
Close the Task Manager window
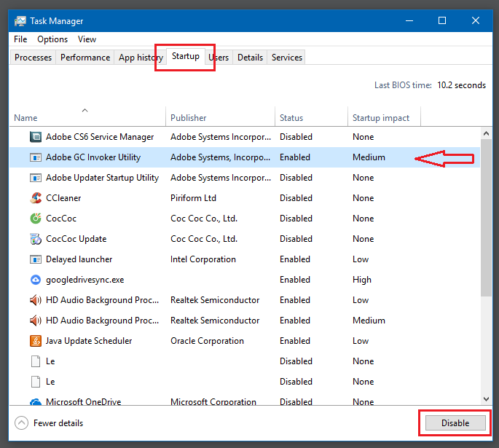click(476, 20)
